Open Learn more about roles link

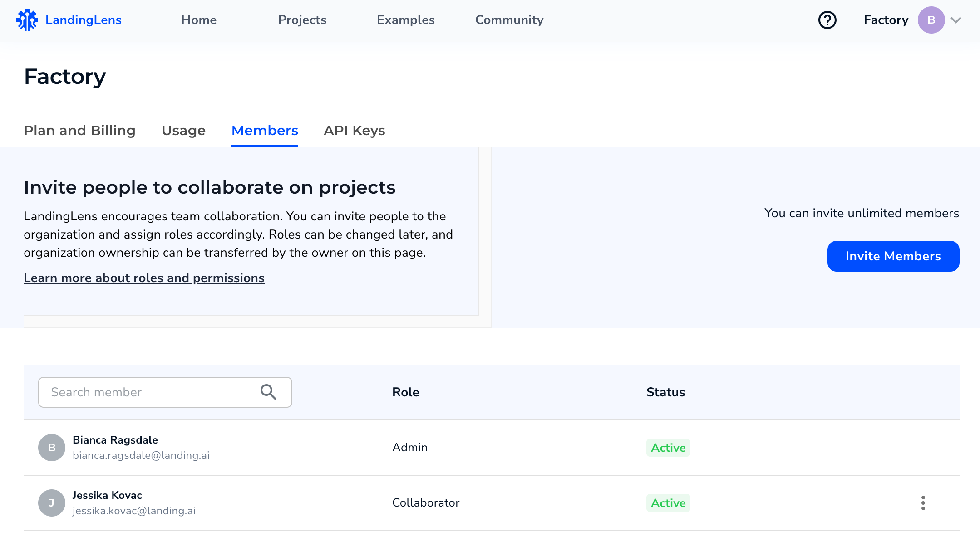point(144,278)
